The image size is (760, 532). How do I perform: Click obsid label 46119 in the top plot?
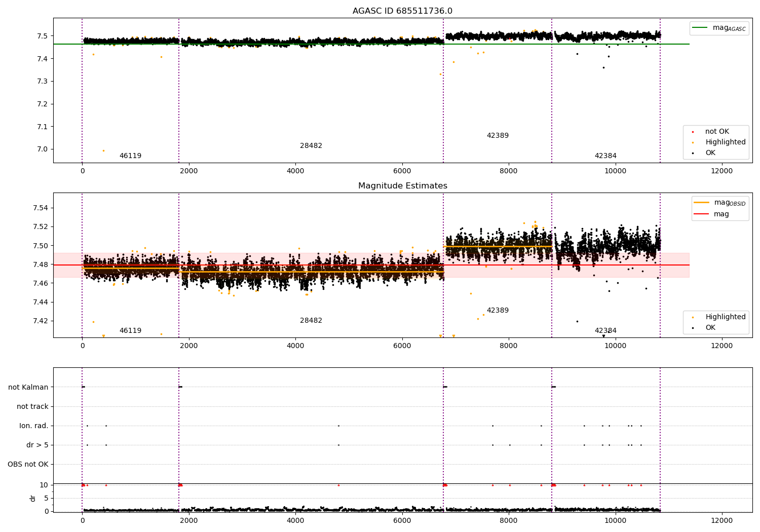130,156
